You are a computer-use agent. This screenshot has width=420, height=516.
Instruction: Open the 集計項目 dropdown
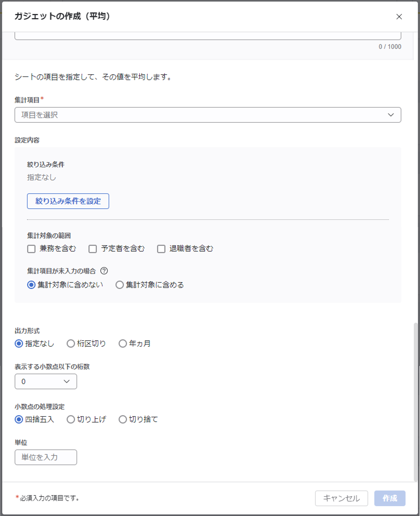pos(208,115)
